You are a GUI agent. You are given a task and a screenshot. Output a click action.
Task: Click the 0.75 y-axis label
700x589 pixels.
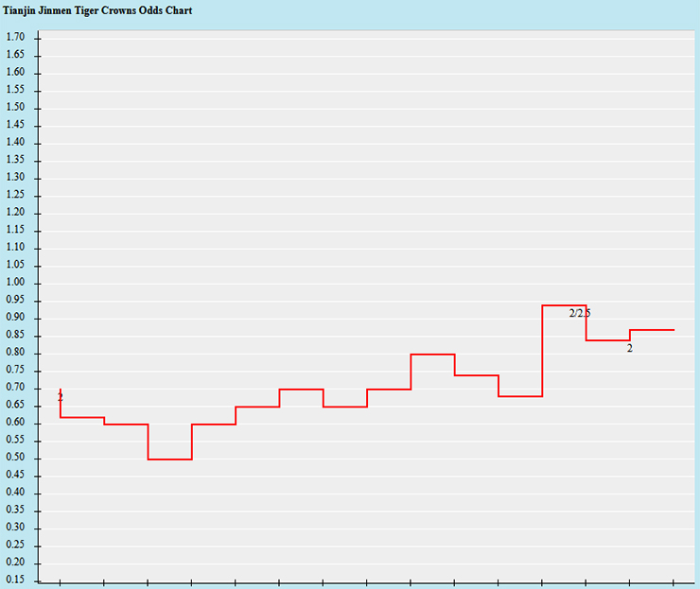(14, 371)
